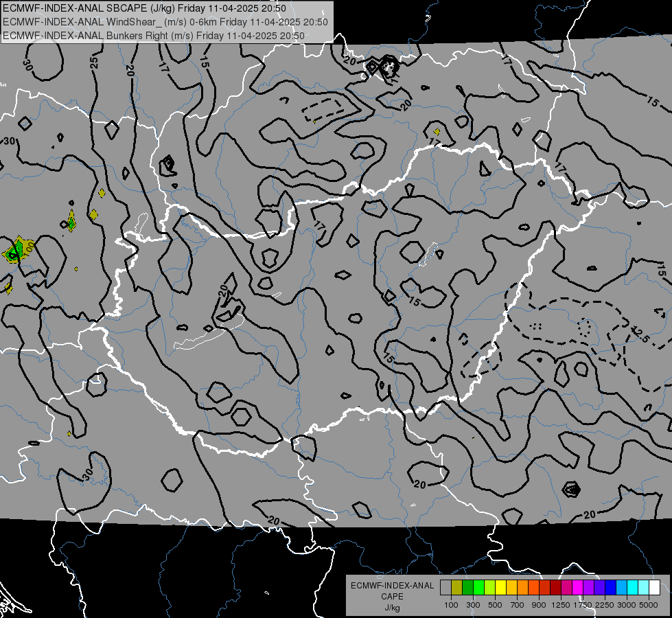
Task: Click the legend value label 1250
Action: pyautogui.click(x=561, y=605)
